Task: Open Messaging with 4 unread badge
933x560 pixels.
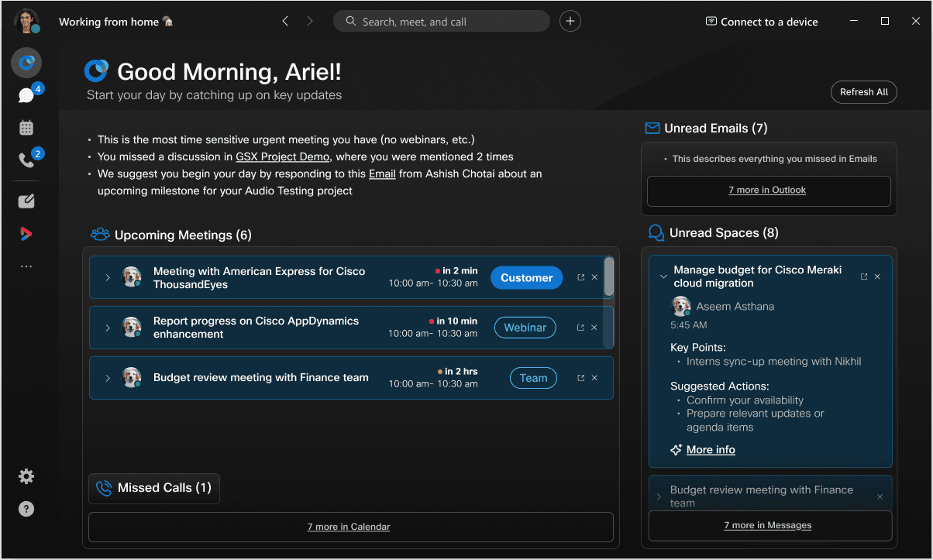Action: [x=26, y=95]
